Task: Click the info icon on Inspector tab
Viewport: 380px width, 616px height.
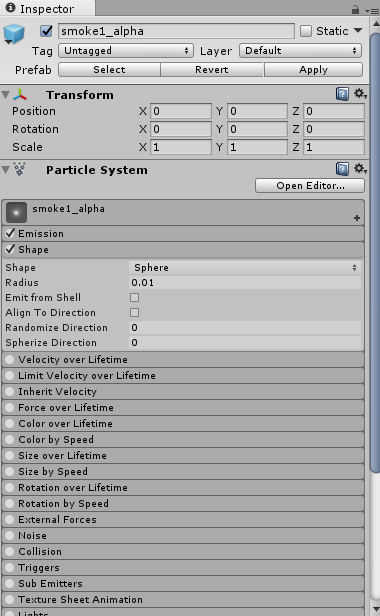Action: point(11,7)
